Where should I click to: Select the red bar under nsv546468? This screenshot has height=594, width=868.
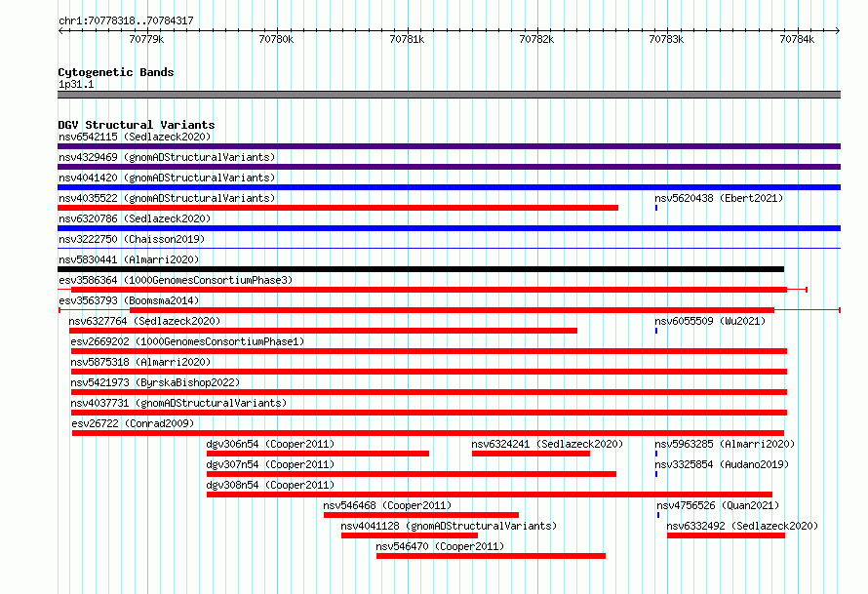pyautogui.click(x=421, y=515)
